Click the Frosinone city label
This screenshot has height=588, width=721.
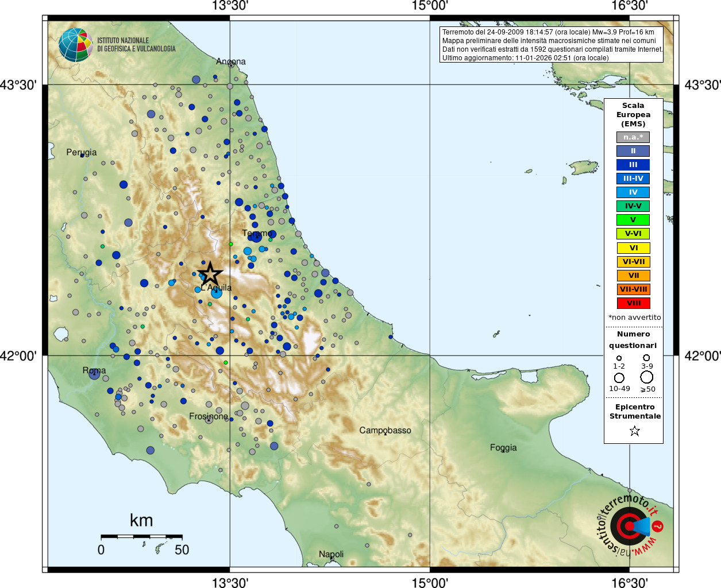point(209,416)
